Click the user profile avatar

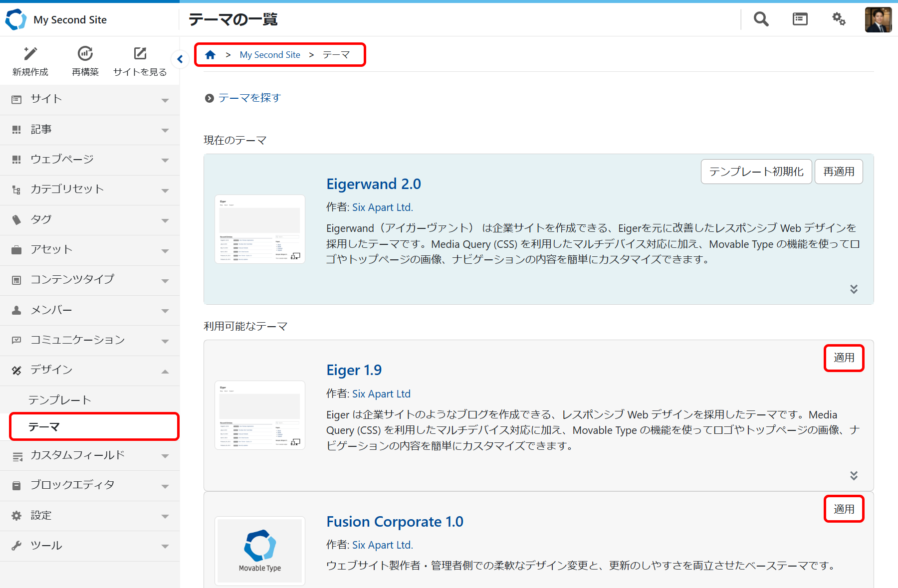tap(878, 20)
